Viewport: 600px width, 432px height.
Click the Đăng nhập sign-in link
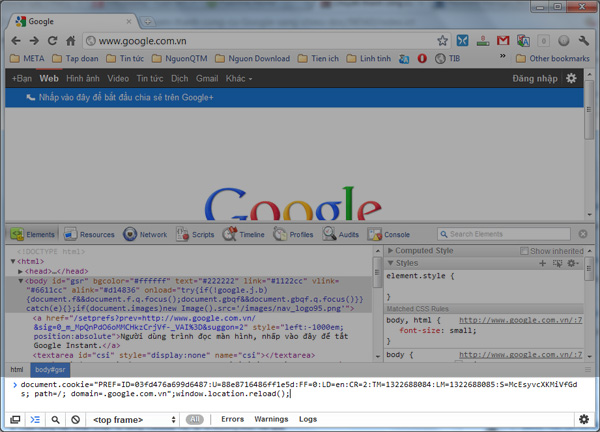[535, 78]
